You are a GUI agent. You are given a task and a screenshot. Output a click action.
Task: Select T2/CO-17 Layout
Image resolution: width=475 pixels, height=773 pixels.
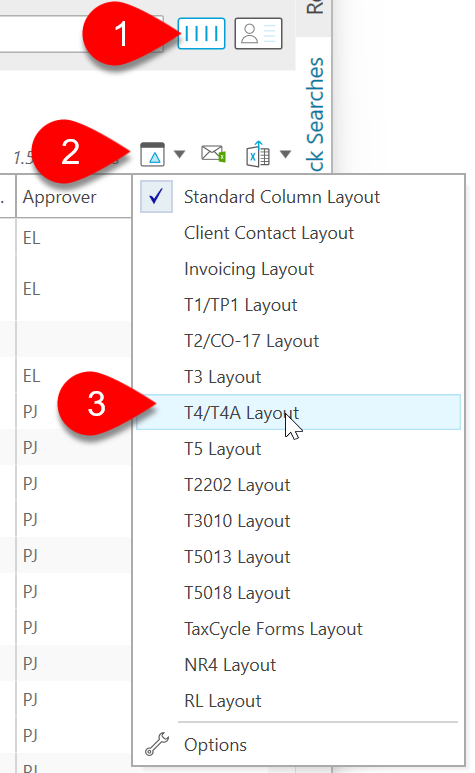pos(299,341)
